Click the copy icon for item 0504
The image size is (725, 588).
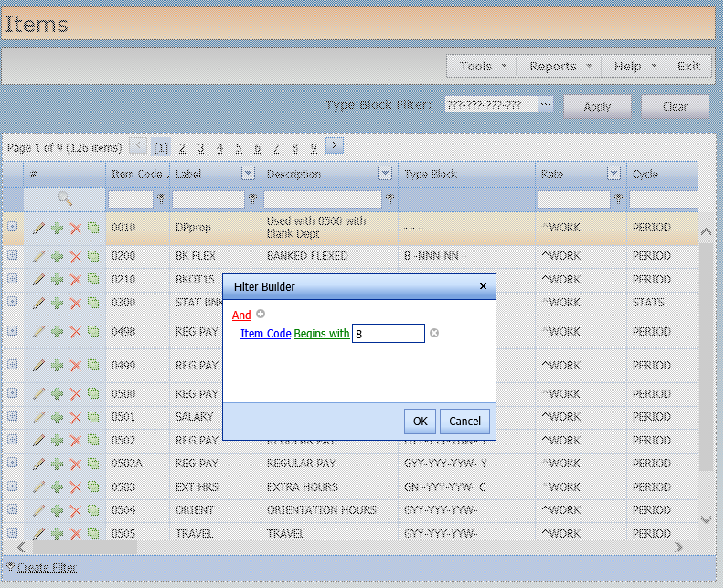(x=92, y=510)
